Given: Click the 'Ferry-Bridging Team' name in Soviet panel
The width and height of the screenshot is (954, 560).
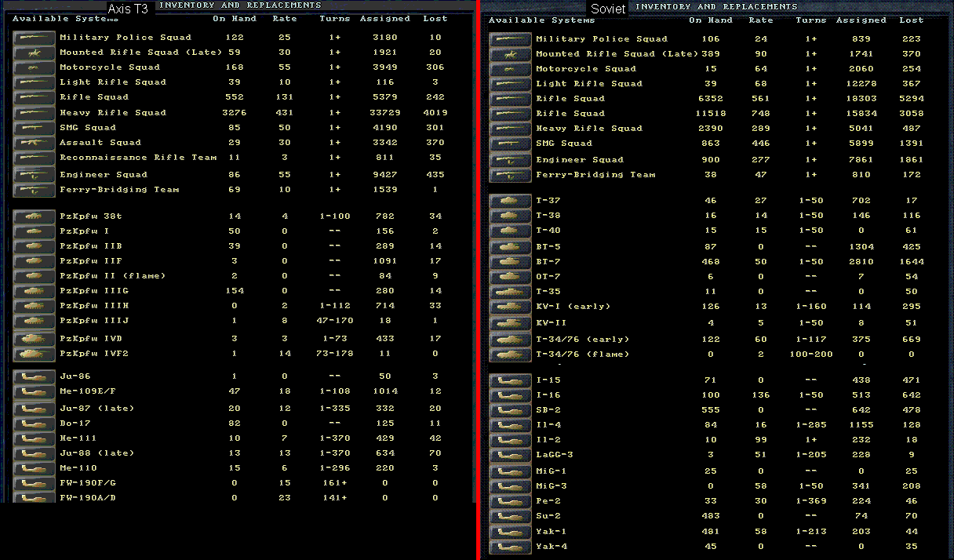Looking at the screenshot, I should [595, 175].
